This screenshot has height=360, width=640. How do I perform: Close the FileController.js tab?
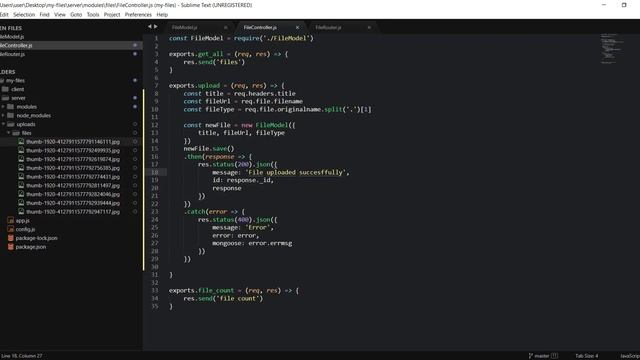tap(297, 27)
